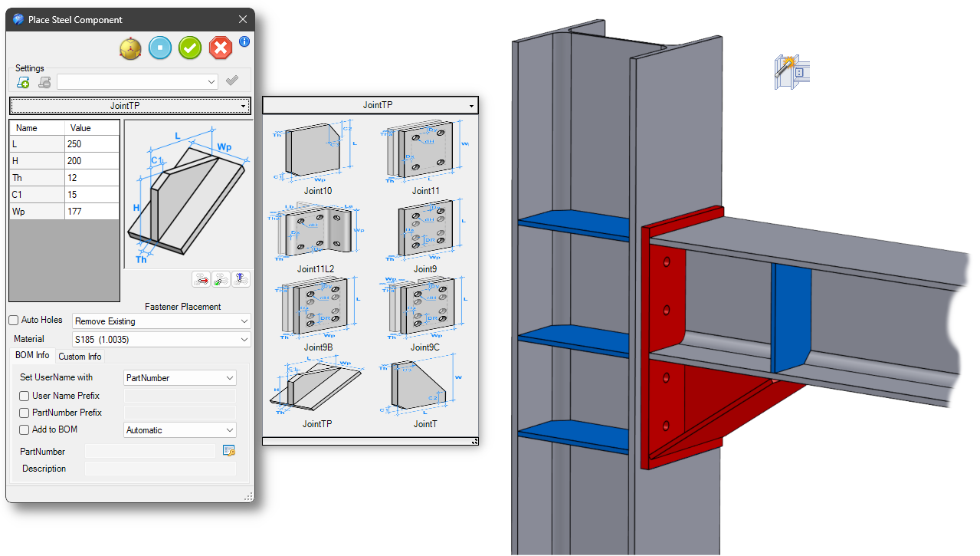The height and width of the screenshot is (556, 980).
Task: Check the Add to BOM option
Action: click(x=25, y=429)
